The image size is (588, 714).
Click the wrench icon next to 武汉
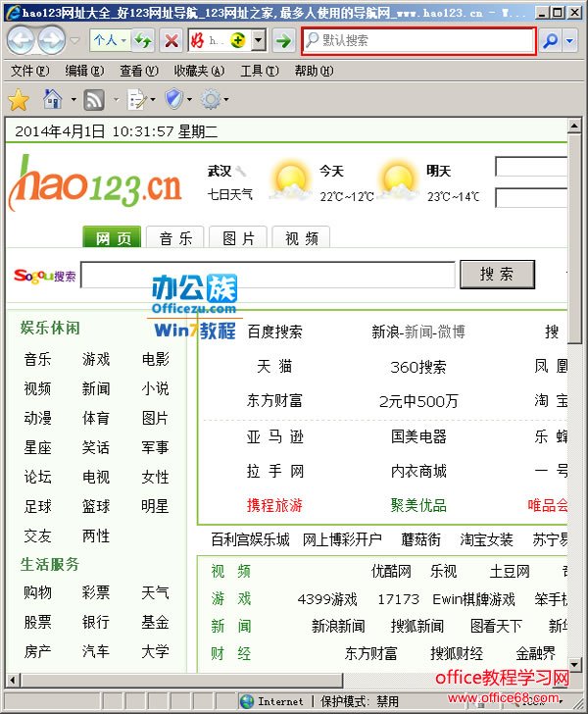(241, 172)
